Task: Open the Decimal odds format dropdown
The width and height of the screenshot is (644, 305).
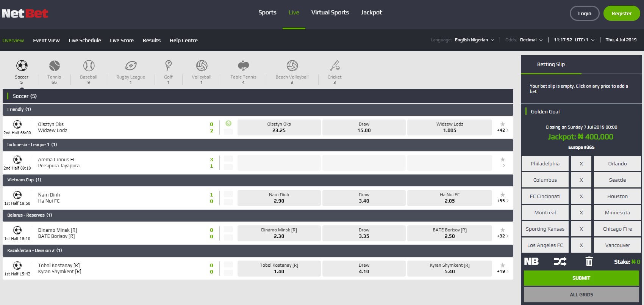Action: pos(531,40)
